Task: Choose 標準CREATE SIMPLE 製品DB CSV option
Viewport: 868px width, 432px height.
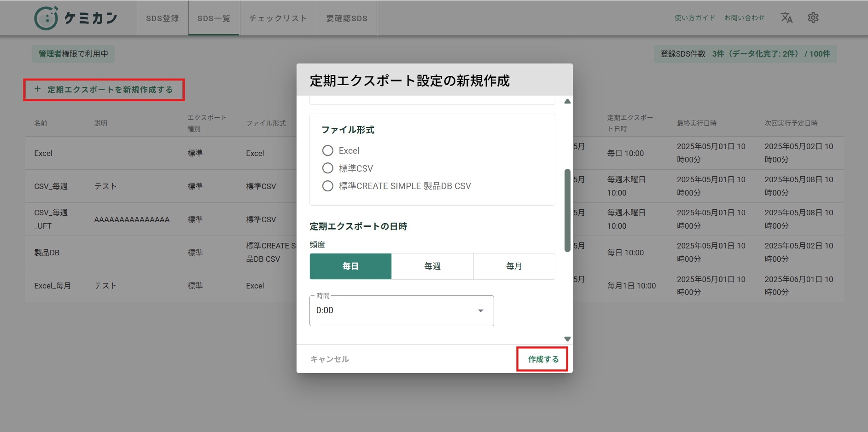Action: coord(328,186)
